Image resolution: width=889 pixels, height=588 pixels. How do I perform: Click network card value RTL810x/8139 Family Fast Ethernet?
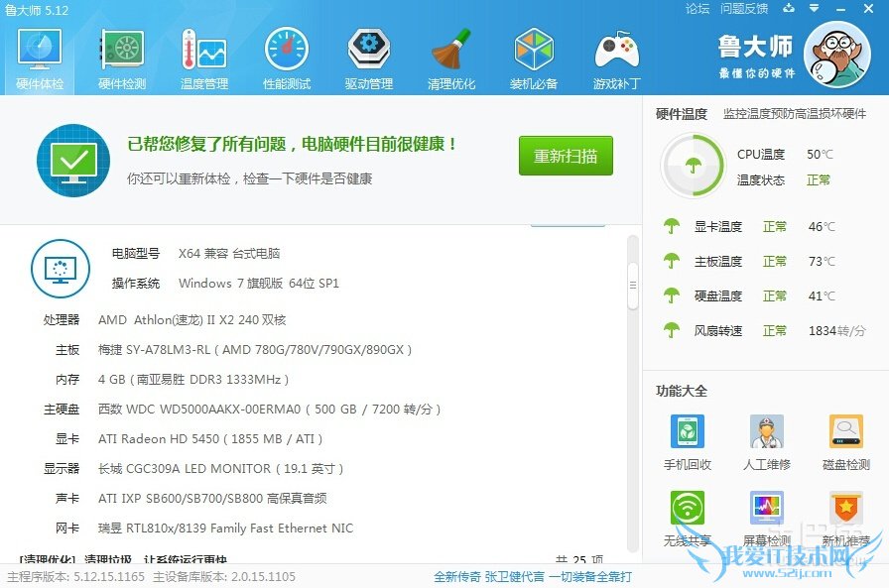[225, 528]
